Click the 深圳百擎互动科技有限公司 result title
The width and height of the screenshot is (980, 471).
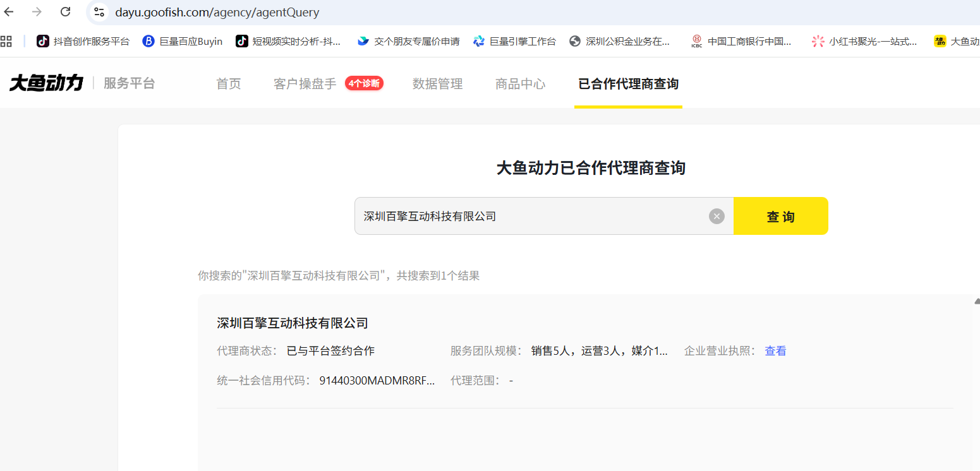(x=293, y=323)
